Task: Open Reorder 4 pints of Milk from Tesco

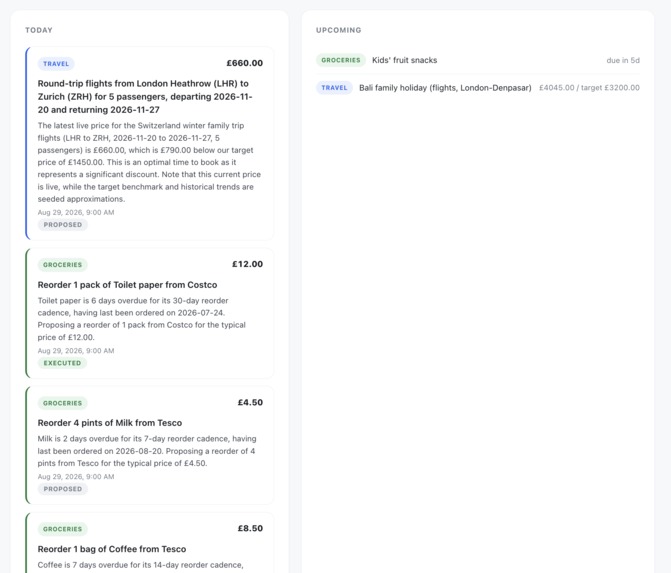Action: click(x=110, y=423)
